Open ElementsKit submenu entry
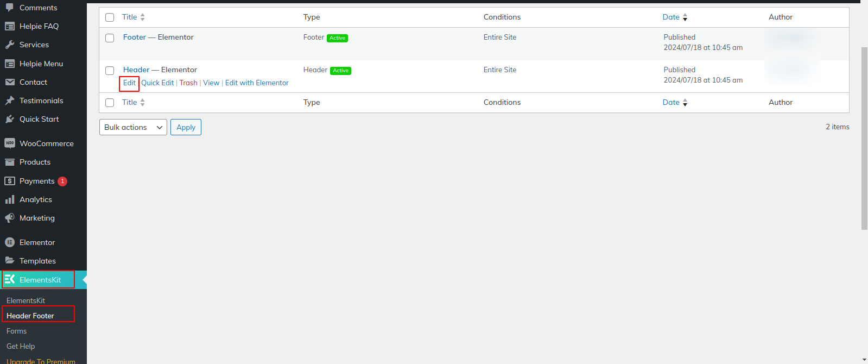Viewport: 868px width, 364px height. [26, 300]
